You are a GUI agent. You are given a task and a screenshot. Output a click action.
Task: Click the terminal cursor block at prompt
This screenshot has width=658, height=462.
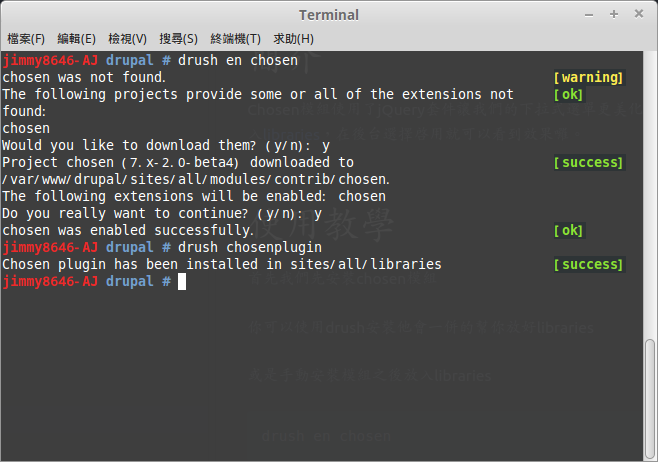click(182, 282)
